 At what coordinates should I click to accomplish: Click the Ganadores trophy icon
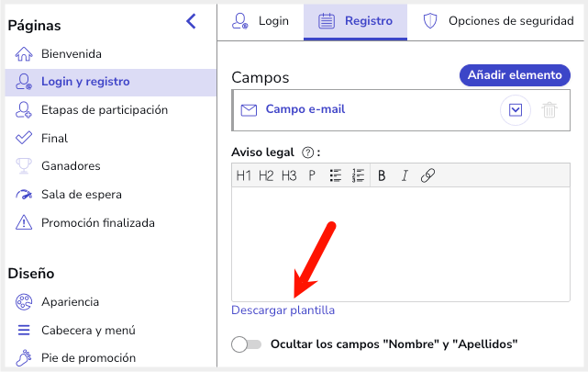click(25, 166)
